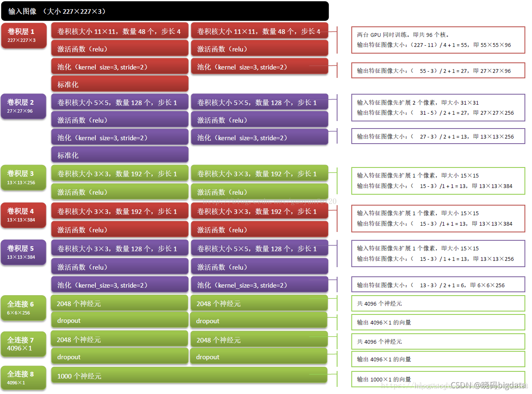Select the 卷积层 2 label block
The width and height of the screenshot is (532, 394).
tap(23, 106)
